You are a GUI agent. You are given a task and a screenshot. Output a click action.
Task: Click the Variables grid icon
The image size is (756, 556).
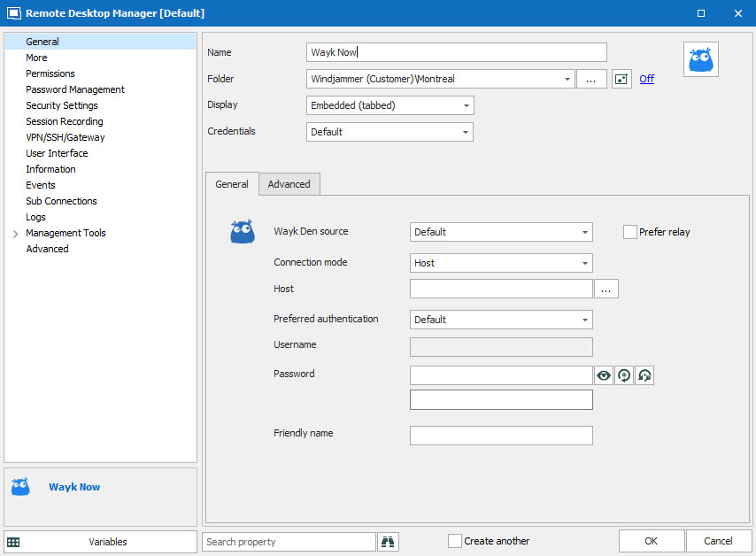click(13, 542)
